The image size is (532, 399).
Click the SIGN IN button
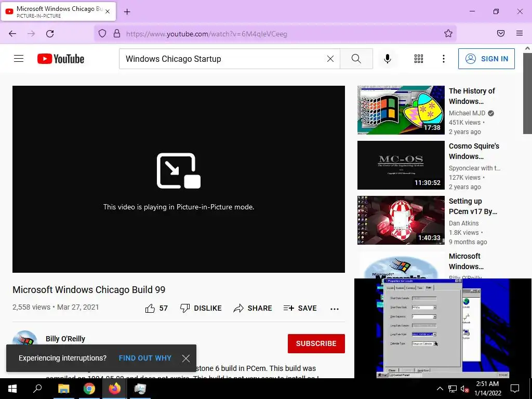tap(486, 59)
